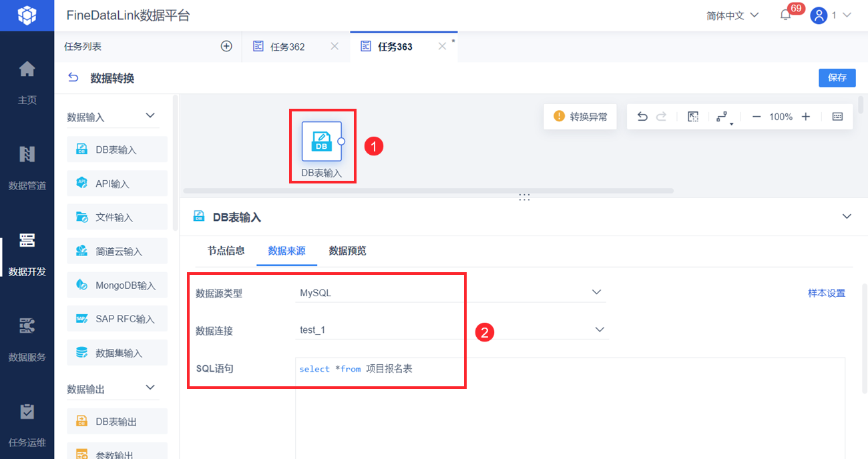Click the DB表输入 node output port
868x459 pixels.
[x=341, y=141]
